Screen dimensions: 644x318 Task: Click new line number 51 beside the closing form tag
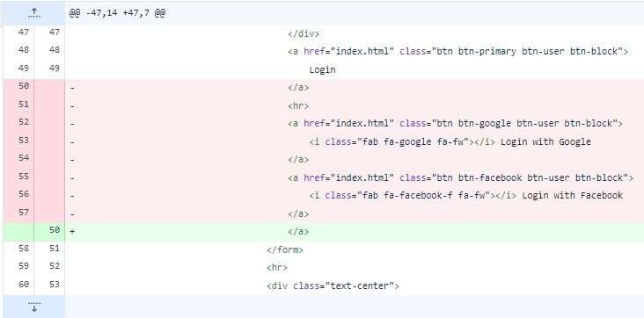[x=55, y=249]
